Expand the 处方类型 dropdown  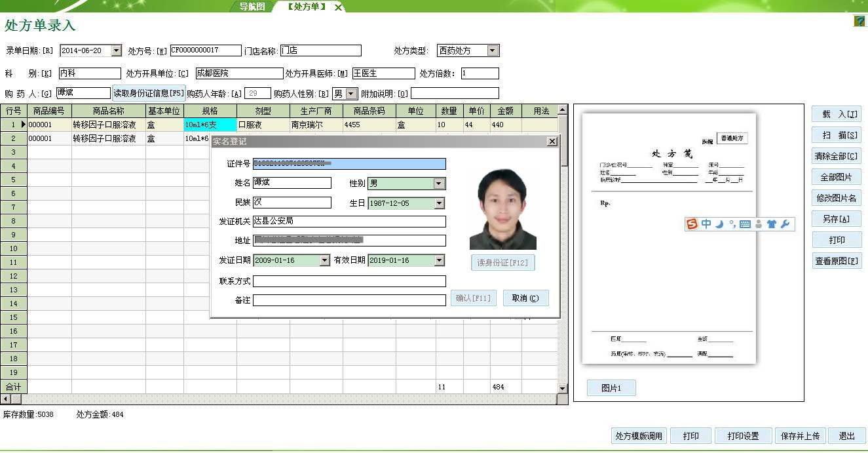[493, 50]
